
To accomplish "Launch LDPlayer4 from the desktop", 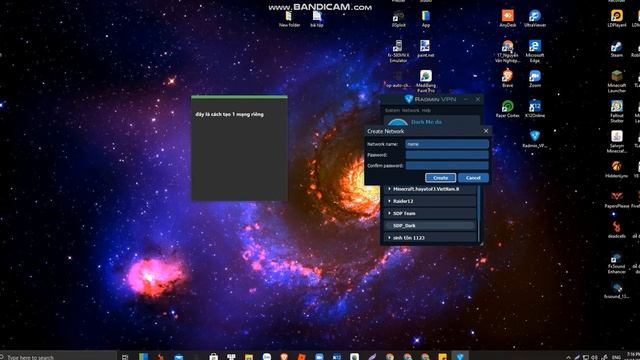I will 617,18.
